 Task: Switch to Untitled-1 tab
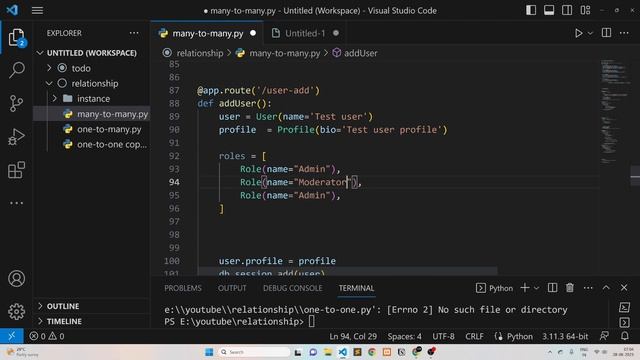click(305, 33)
